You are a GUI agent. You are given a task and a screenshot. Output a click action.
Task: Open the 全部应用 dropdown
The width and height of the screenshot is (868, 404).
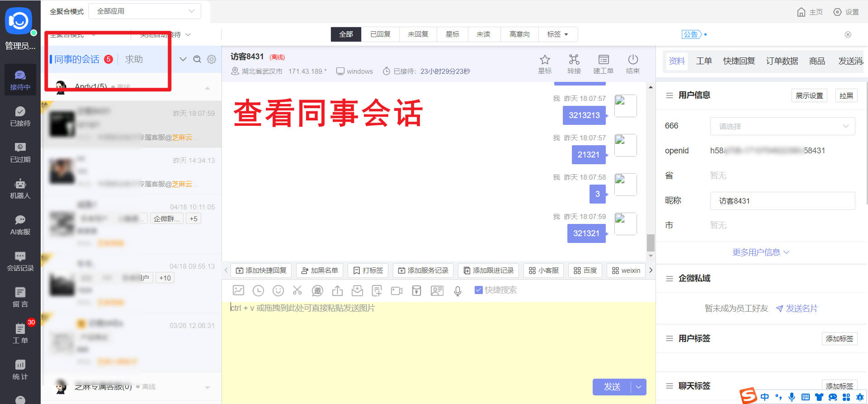(x=145, y=11)
